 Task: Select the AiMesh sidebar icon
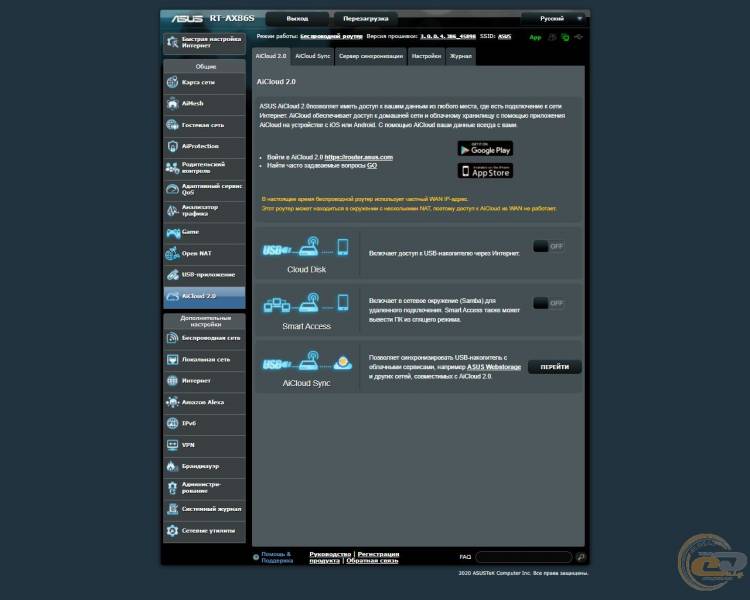tap(173, 103)
